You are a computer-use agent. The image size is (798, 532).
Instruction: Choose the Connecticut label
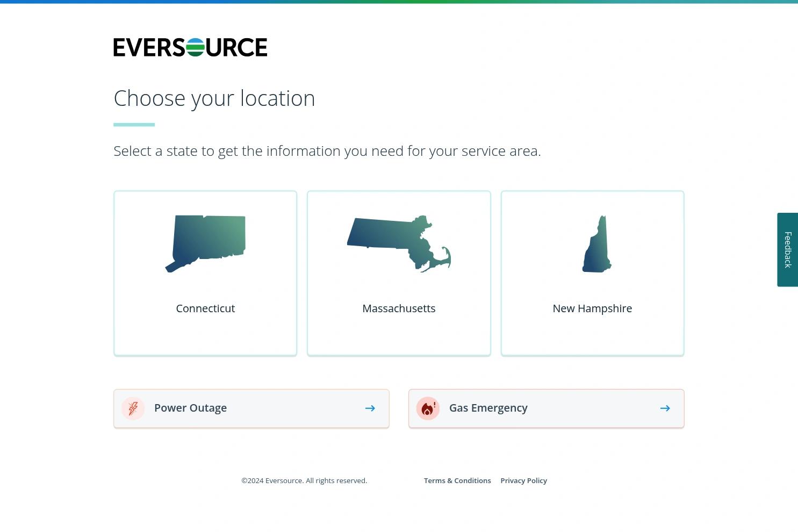205,308
